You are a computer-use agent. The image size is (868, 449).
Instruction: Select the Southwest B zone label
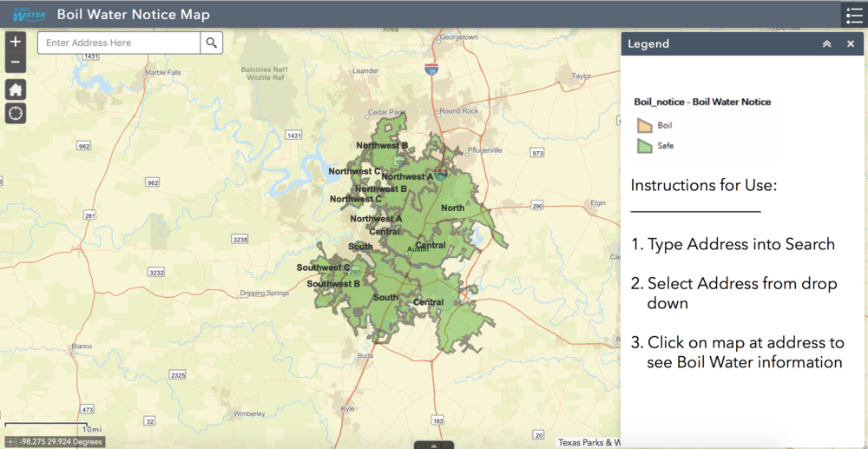pyautogui.click(x=332, y=284)
